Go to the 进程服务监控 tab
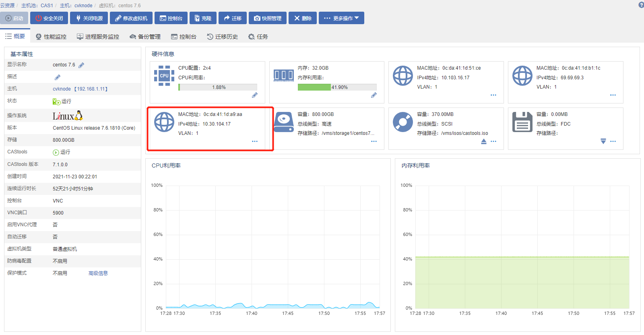Screen dimensions: 644x335 pos(98,37)
